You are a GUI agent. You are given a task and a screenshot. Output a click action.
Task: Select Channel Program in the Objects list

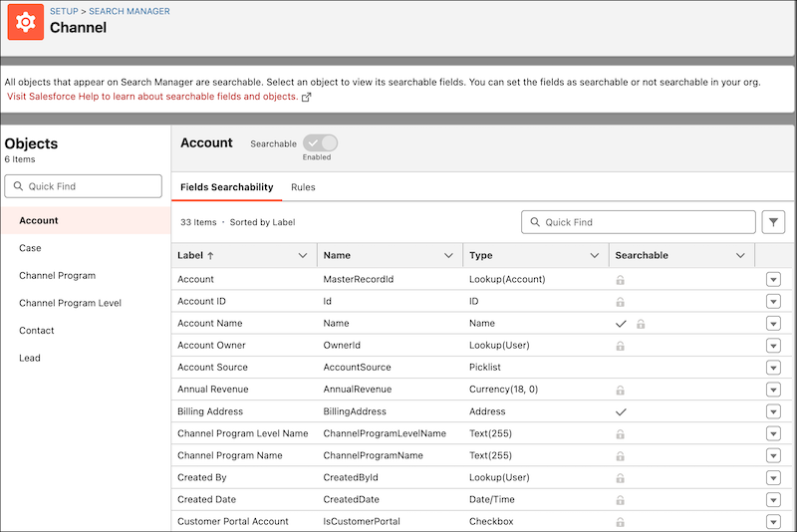click(x=86, y=275)
